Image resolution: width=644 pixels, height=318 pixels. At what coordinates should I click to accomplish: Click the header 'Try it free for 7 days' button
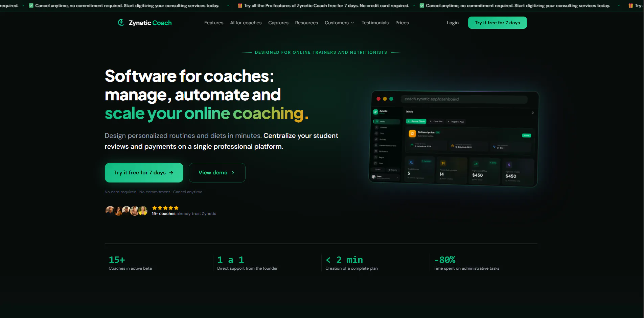pyautogui.click(x=498, y=23)
